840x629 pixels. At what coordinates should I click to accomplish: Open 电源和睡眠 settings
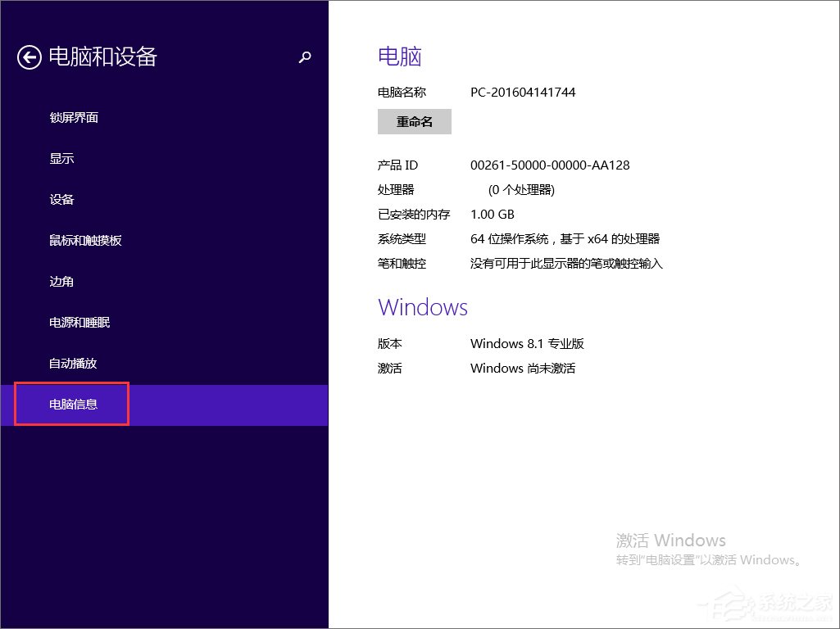[80, 322]
